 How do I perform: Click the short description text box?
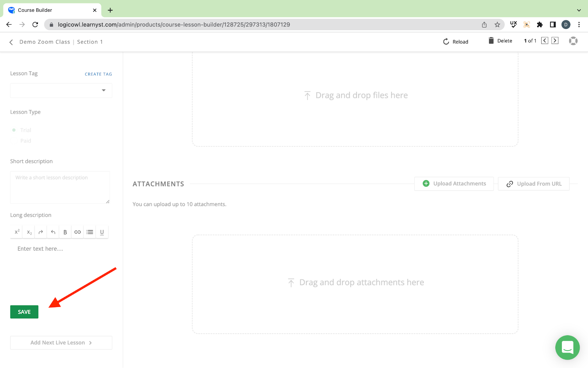pyautogui.click(x=60, y=187)
